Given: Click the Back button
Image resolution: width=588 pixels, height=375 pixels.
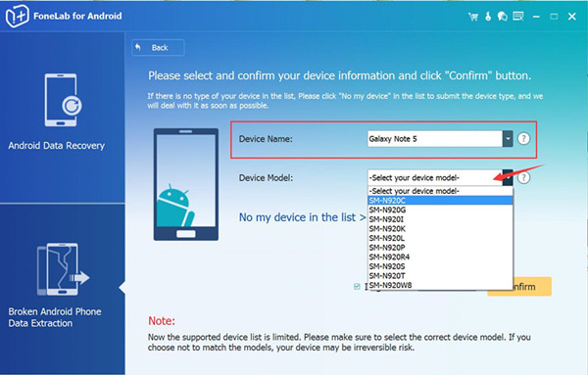Looking at the screenshot, I should 158,48.
